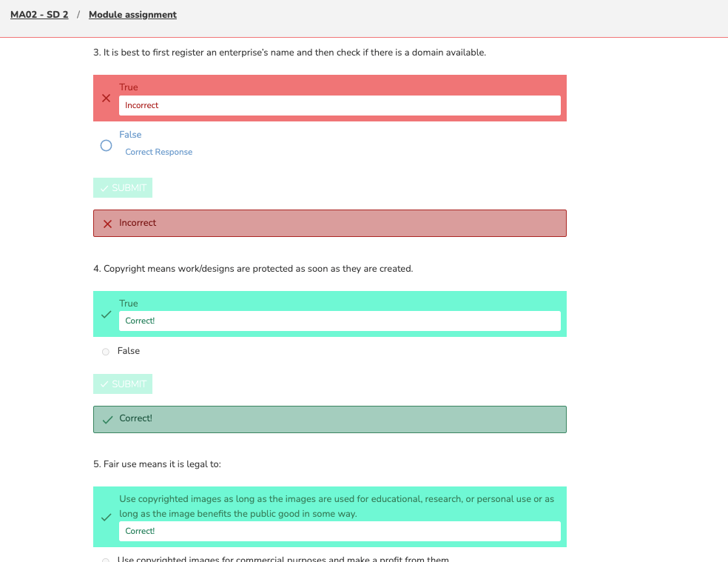Click the Correct! feedback field under question 4 True

(340, 321)
